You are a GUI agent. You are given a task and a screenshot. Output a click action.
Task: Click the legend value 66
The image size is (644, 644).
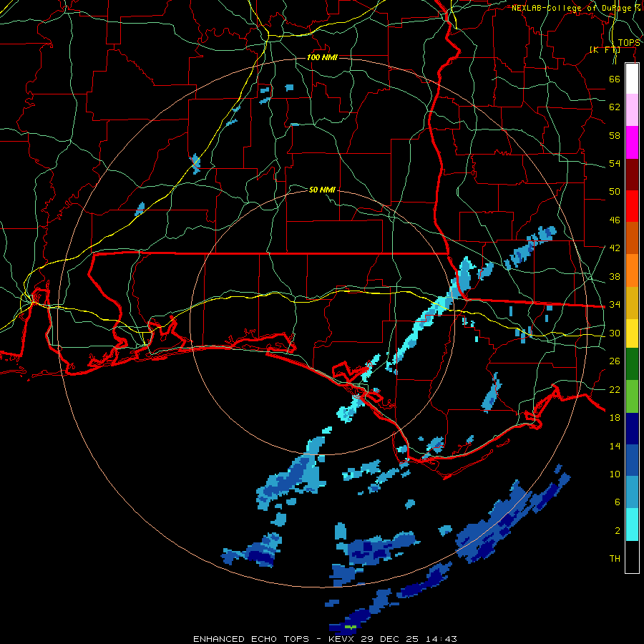615,79
